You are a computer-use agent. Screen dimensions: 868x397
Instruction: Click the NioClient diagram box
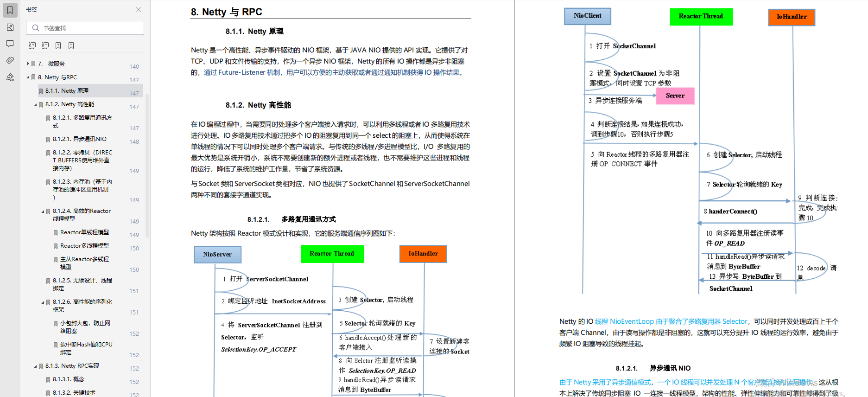588,16
